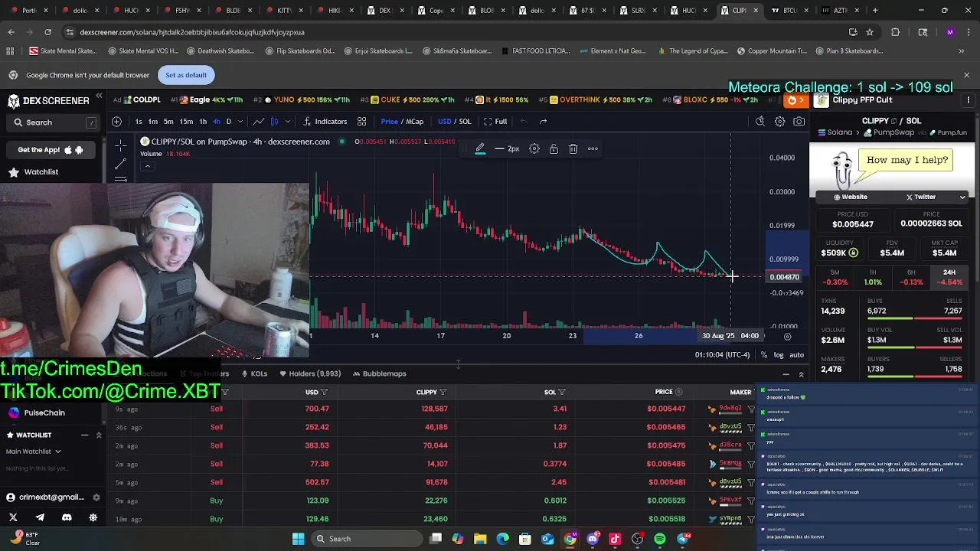Screen dimensions: 980x551
Task: Add symbol with the compare plus icon
Action: pyautogui.click(x=117, y=121)
